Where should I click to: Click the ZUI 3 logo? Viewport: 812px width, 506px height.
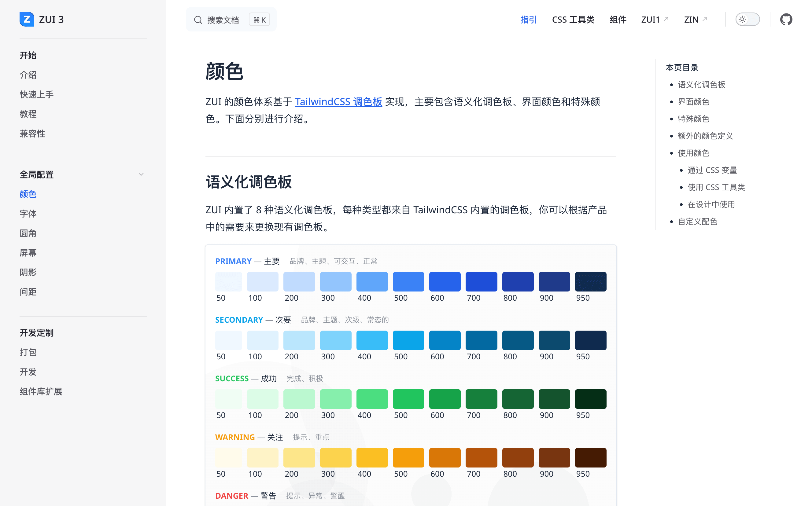[x=42, y=20]
